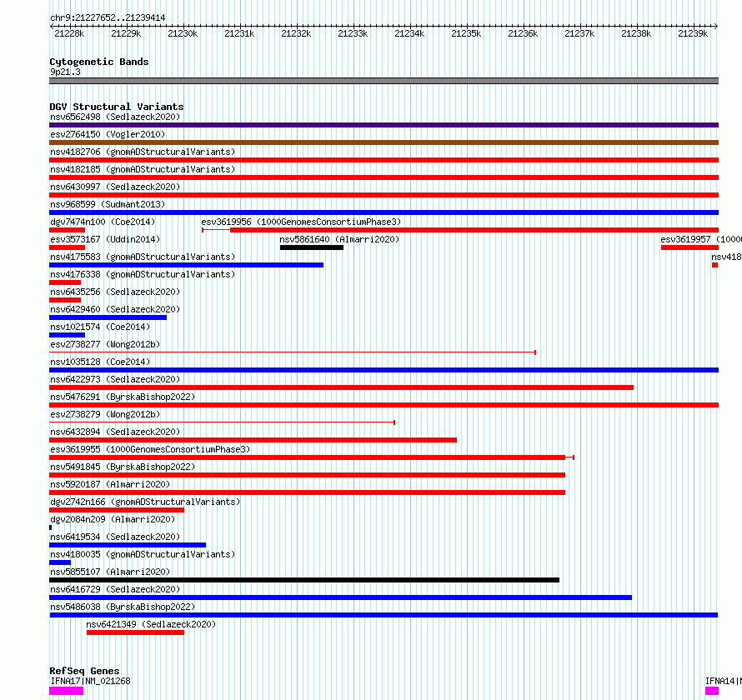Click the dgv7474n100 (Coe2014) label

click(103, 222)
